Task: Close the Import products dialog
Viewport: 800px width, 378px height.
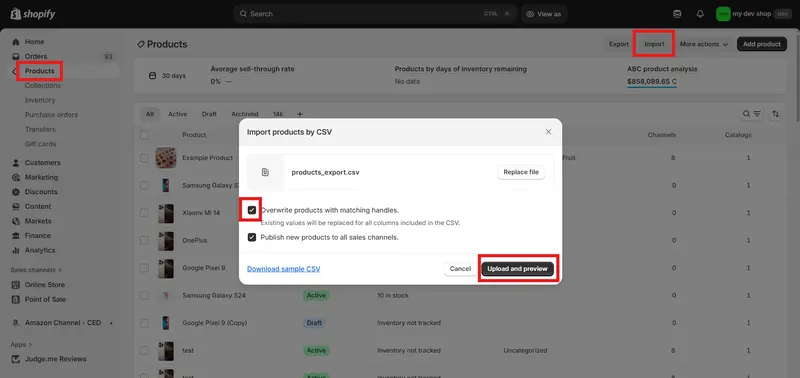Action: tap(548, 132)
